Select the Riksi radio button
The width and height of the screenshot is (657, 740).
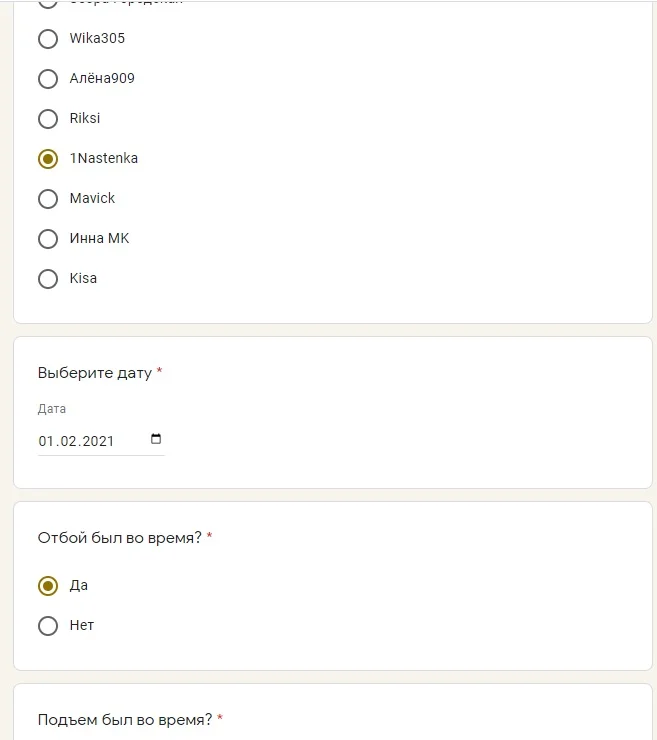coord(48,119)
